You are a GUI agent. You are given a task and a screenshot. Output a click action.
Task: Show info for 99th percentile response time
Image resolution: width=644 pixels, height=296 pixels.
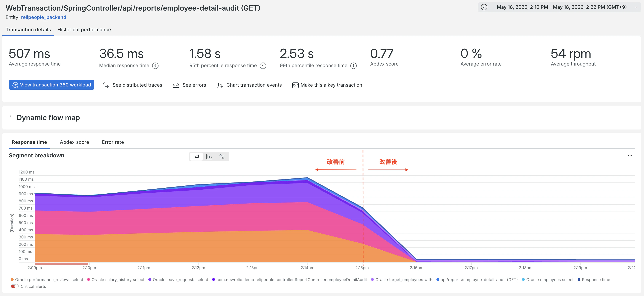point(354,66)
